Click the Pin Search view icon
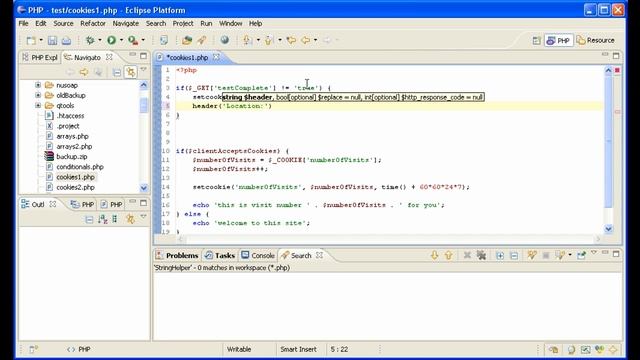This screenshot has height=360, width=640. pyautogui.click(x=581, y=256)
